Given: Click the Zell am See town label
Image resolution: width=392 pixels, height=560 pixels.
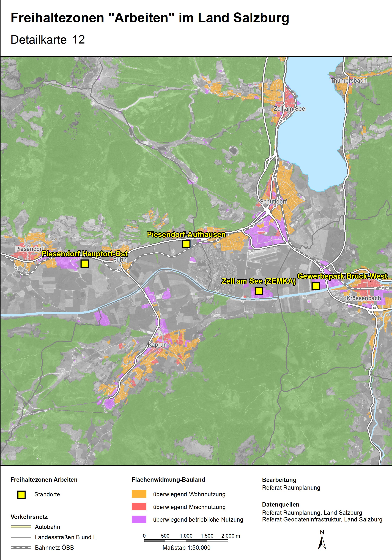Looking at the screenshot, I should (289, 109).
